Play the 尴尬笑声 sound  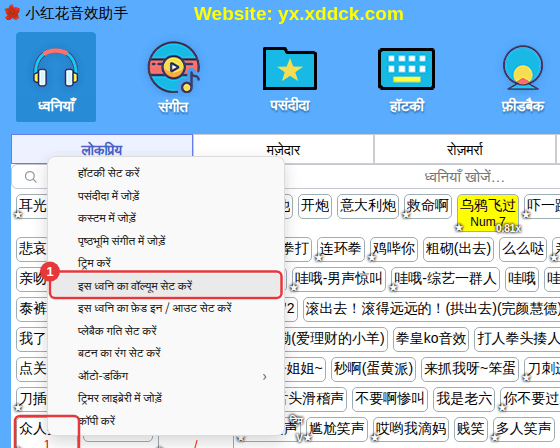click(x=337, y=429)
